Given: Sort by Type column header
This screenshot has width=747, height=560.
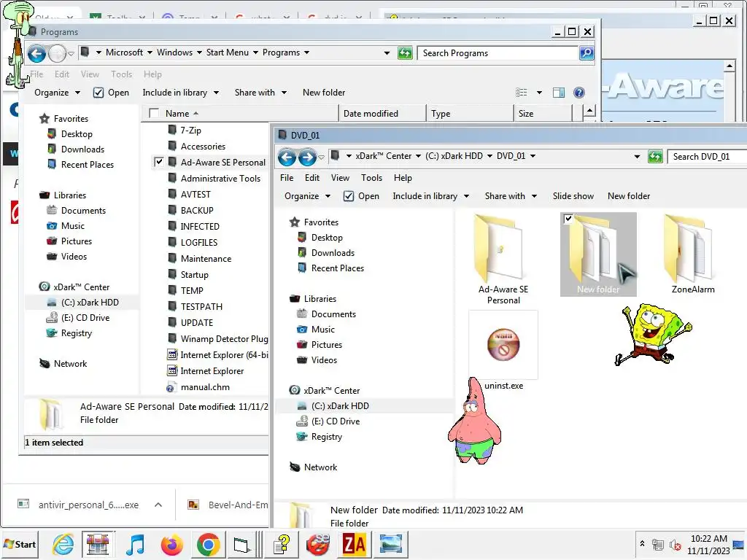Looking at the screenshot, I should tap(470, 113).
